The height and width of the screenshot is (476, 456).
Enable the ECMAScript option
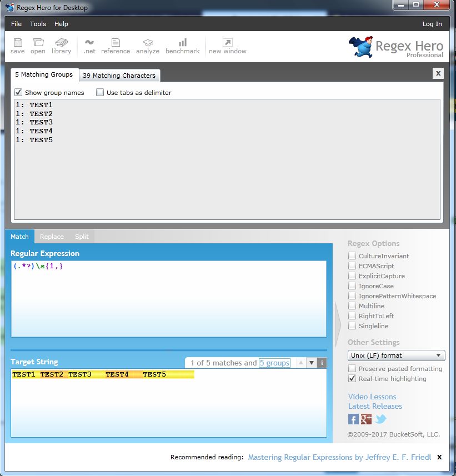352,265
